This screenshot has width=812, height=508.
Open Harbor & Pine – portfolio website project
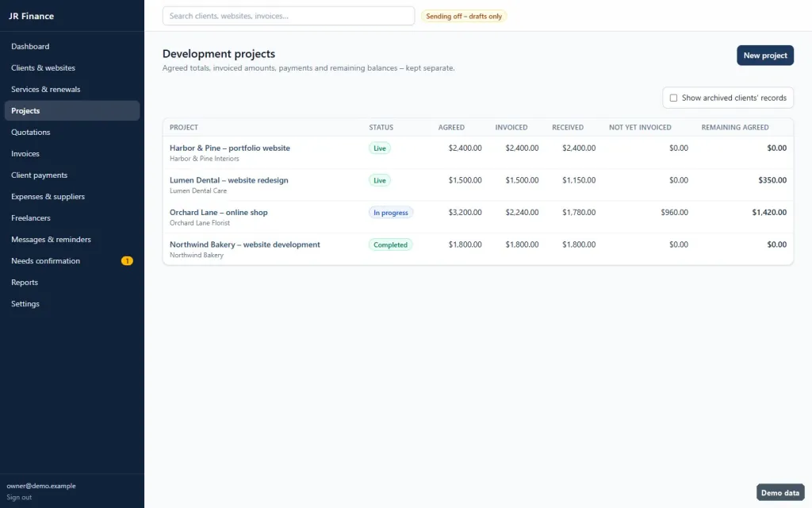pyautogui.click(x=230, y=148)
